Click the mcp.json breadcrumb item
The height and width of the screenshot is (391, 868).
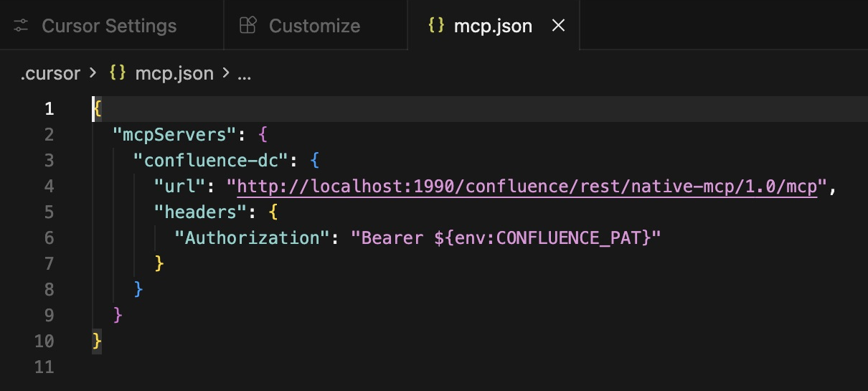point(174,73)
